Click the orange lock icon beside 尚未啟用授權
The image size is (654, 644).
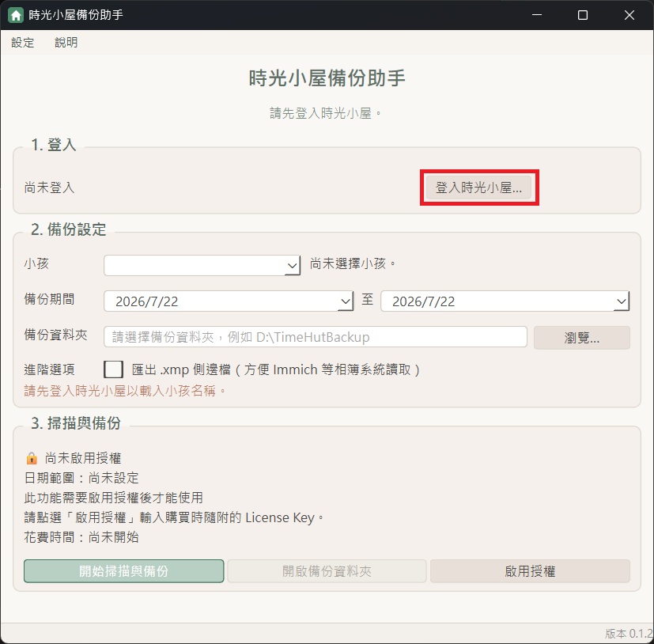pos(32,458)
